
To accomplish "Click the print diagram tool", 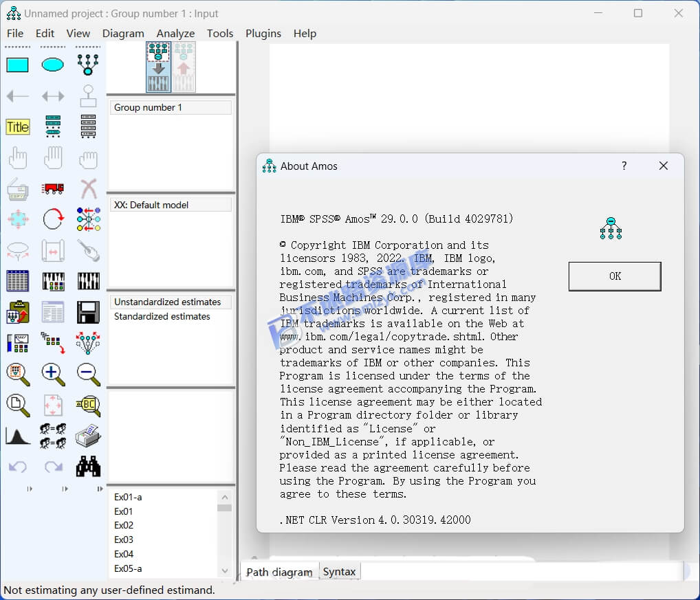I will 89,436.
